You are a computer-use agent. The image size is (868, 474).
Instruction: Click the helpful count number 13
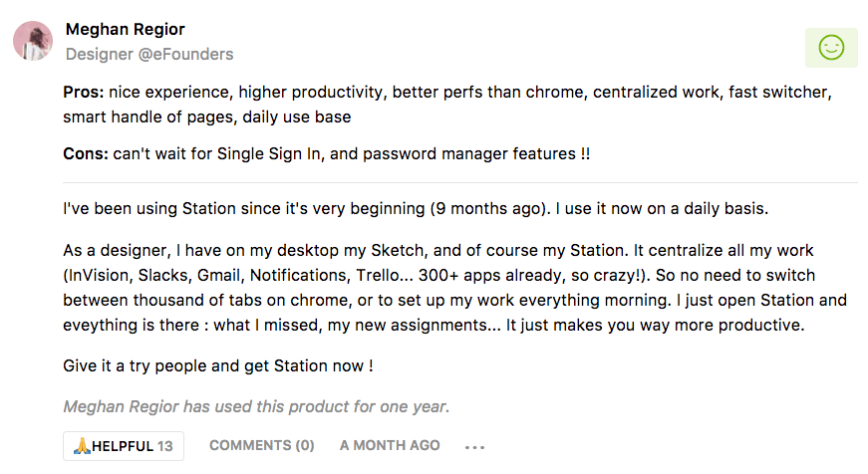coord(164,446)
